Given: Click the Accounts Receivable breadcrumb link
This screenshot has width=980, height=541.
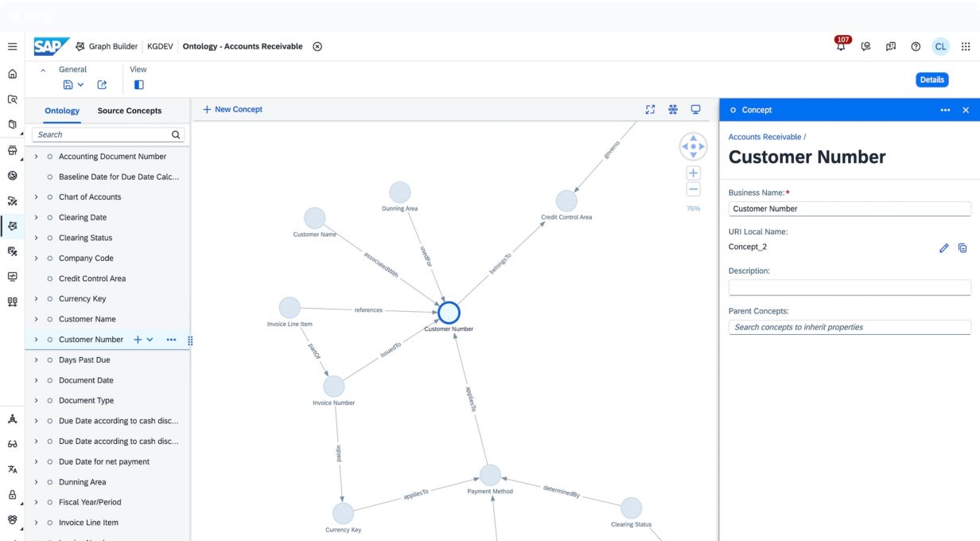Looking at the screenshot, I should [764, 137].
